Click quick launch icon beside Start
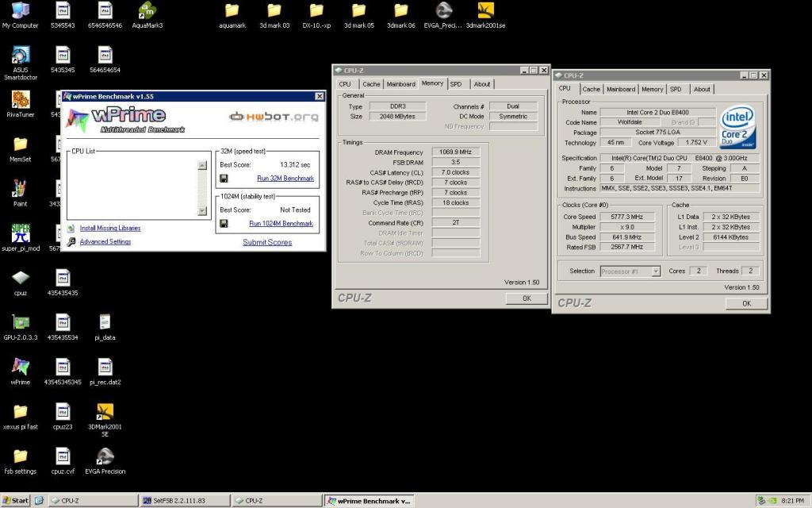Image resolution: width=812 pixels, height=508 pixels. (x=39, y=500)
